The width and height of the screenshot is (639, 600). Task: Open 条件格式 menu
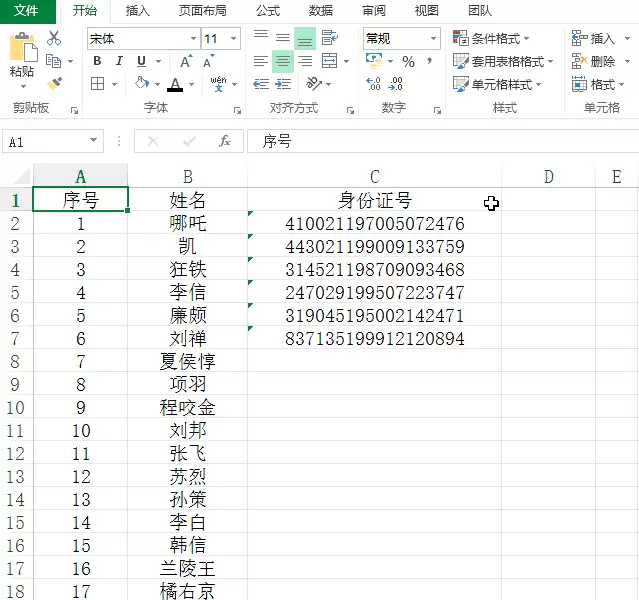point(491,39)
